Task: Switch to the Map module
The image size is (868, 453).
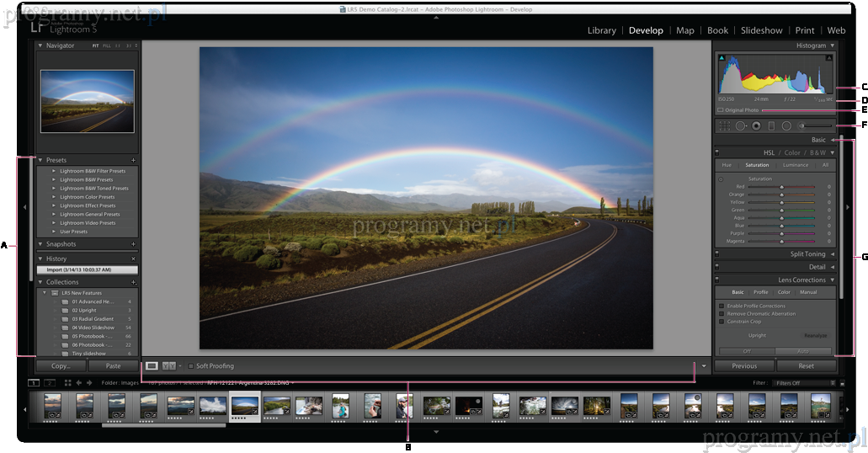Action: 684,30
